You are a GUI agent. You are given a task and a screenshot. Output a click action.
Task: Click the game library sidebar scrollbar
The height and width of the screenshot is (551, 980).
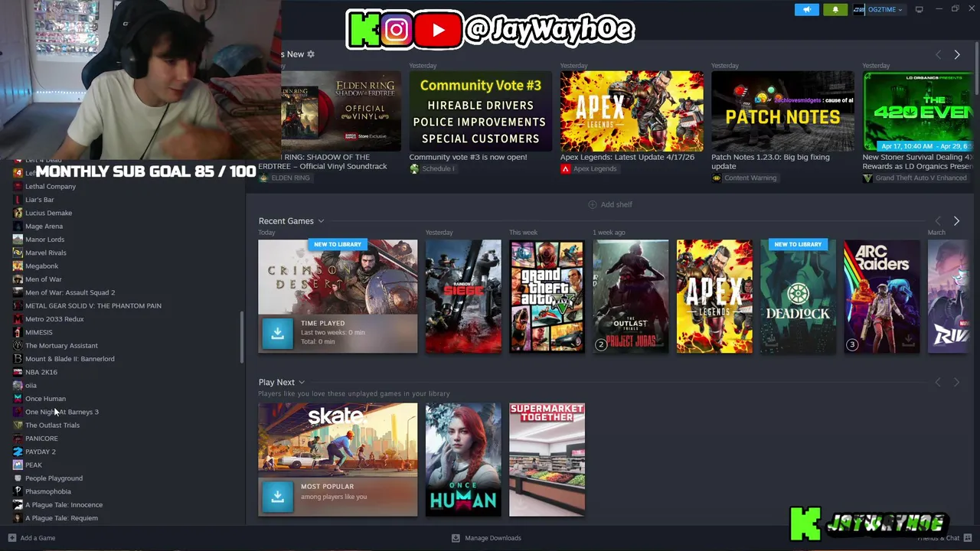tap(242, 337)
